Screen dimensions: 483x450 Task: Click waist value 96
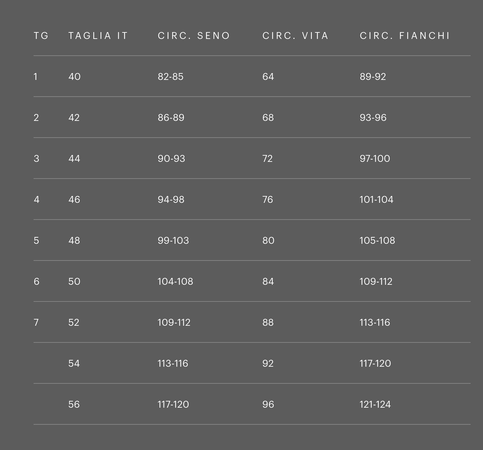point(268,405)
